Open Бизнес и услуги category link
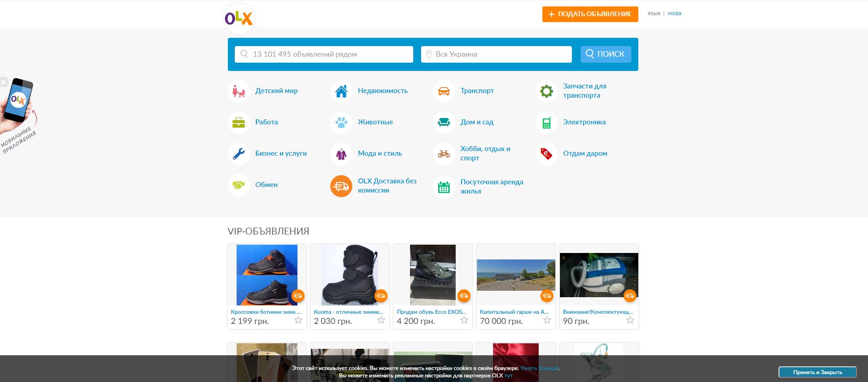Viewport: 868px width, 382px height. (x=281, y=153)
